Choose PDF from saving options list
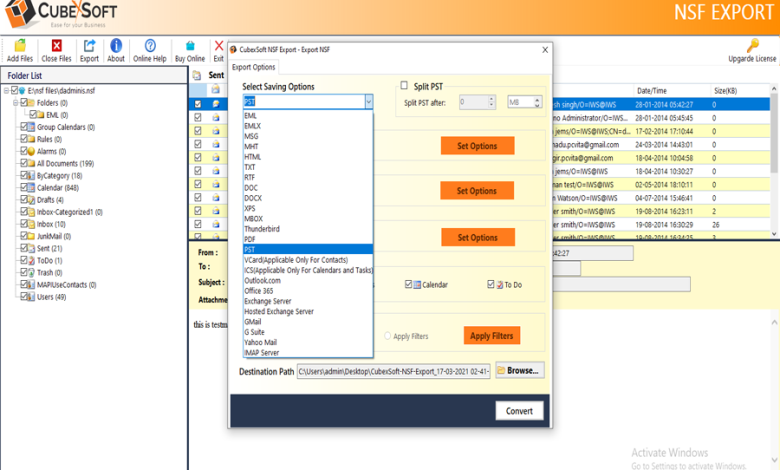This screenshot has width=780, height=470. 308,239
